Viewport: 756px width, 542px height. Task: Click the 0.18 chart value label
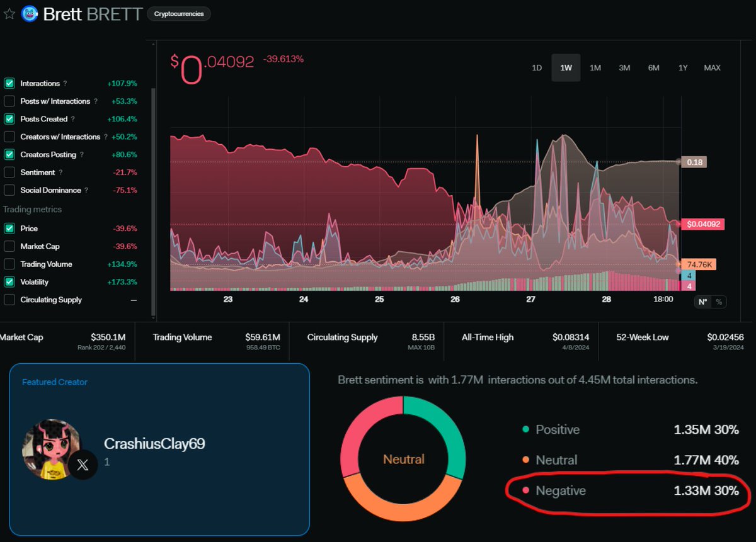[696, 162]
